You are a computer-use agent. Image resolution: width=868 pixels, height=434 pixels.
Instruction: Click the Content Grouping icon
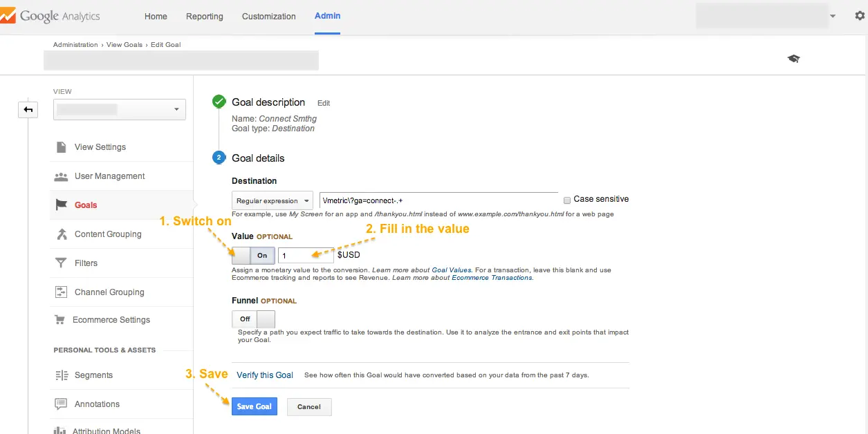[x=61, y=234]
